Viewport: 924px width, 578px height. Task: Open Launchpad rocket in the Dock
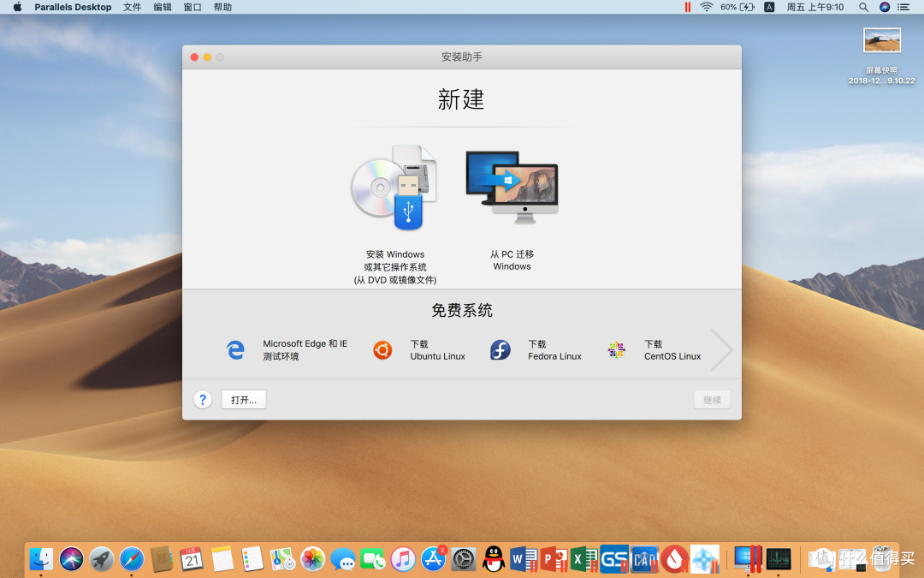[x=101, y=558]
